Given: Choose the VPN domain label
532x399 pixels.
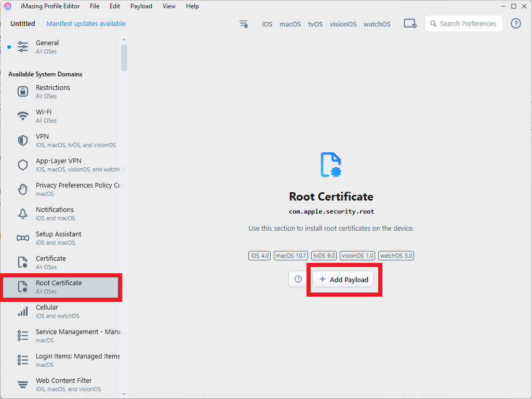Looking at the screenshot, I should [x=42, y=137].
